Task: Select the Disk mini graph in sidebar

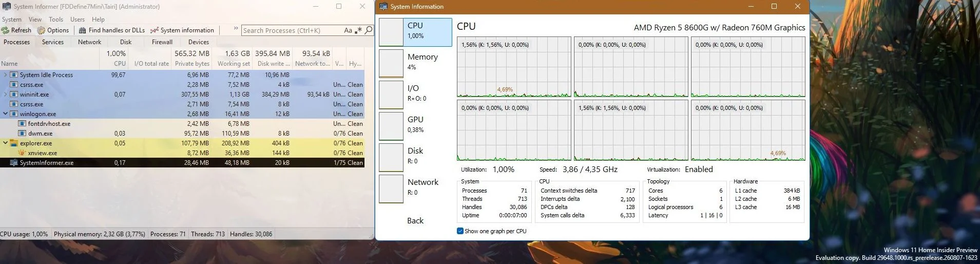Action: pos(391,158)
